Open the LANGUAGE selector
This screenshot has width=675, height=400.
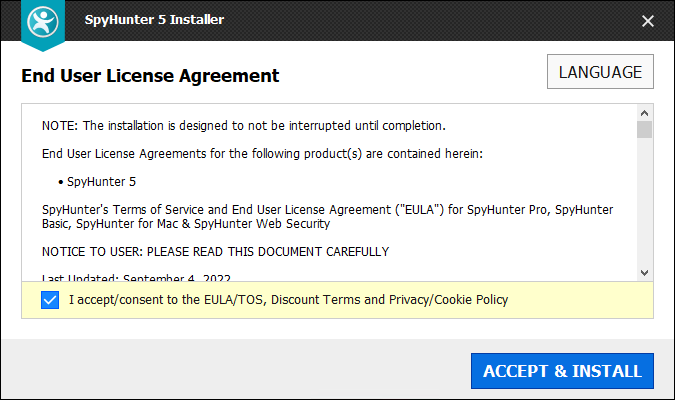(x=600, y=72)
